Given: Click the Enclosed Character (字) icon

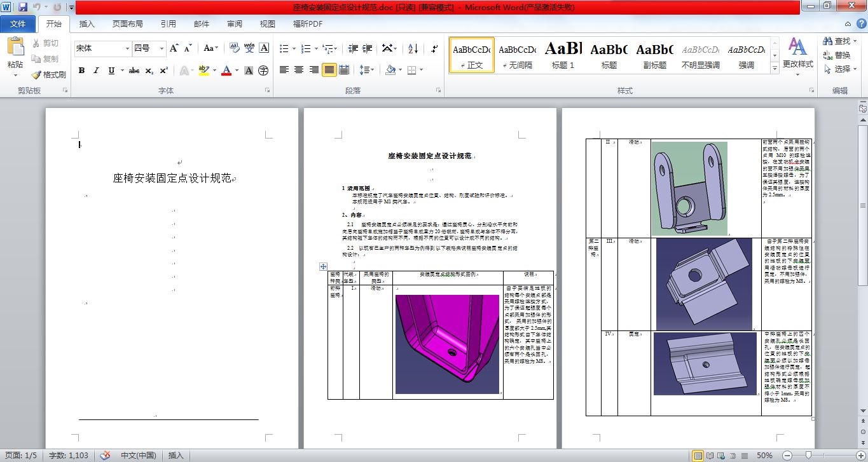Looking at the screenshot, I should [263, 71].
